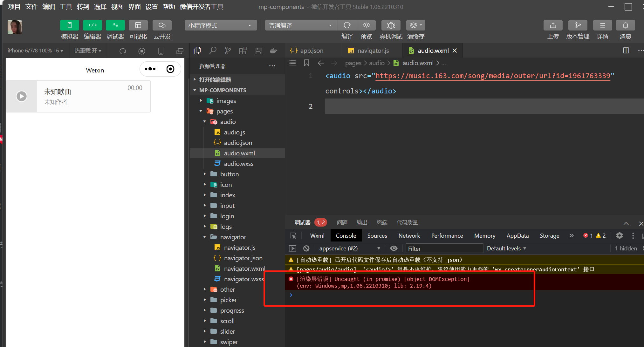The image size is (644, 347).
Task: Switch to the app.json editor tab
Action: coord(306,51)
